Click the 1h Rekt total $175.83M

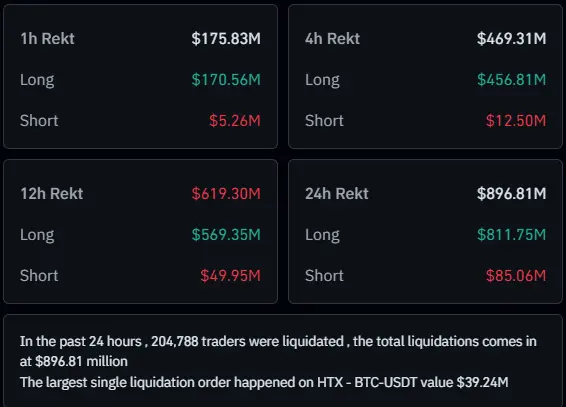tap(226, 39)
